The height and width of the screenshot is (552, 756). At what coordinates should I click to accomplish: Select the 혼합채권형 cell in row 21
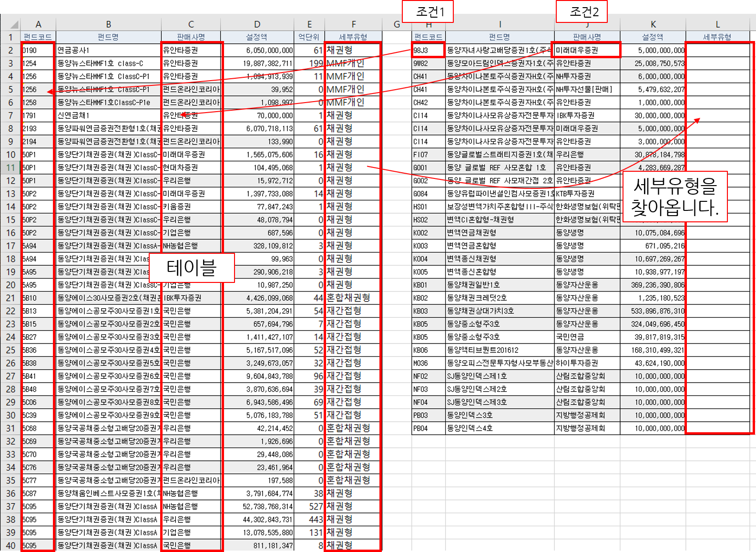(x=353, y=298)
